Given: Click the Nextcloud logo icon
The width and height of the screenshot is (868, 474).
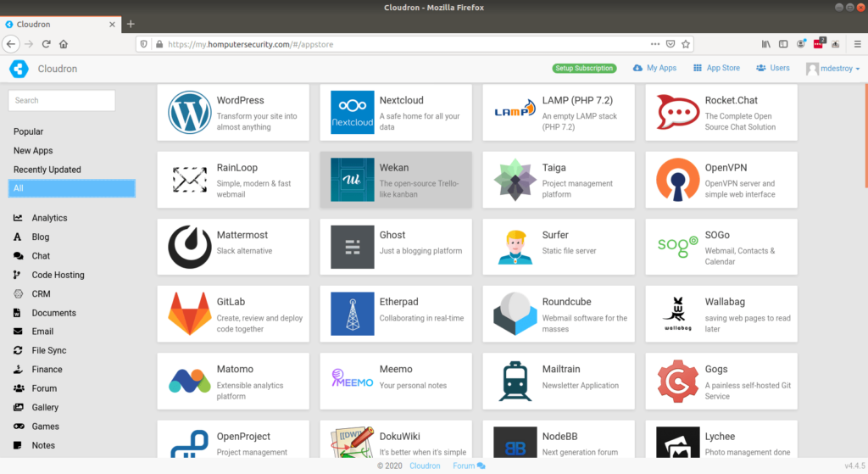Looking at the screenshot, I should [x=352, y=113].
